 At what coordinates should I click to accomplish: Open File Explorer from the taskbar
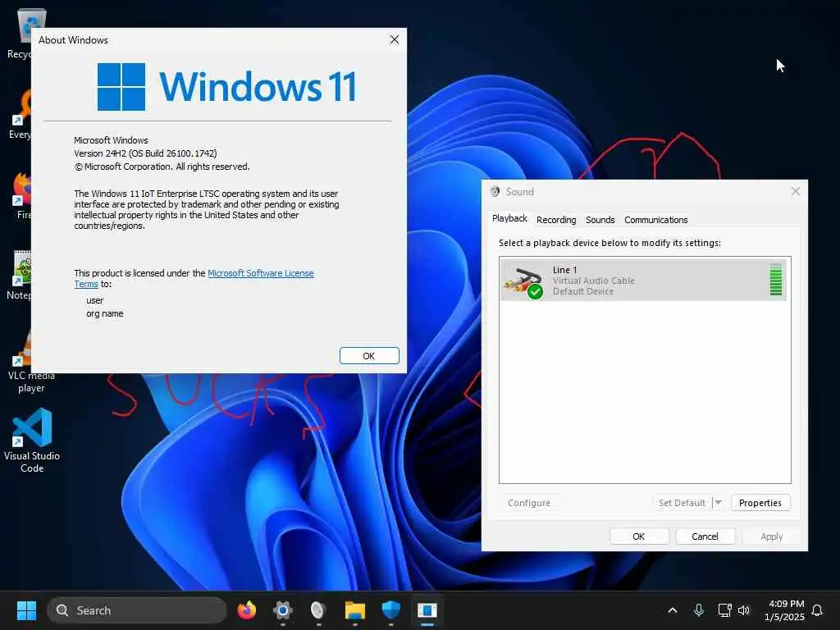[355, 610]
